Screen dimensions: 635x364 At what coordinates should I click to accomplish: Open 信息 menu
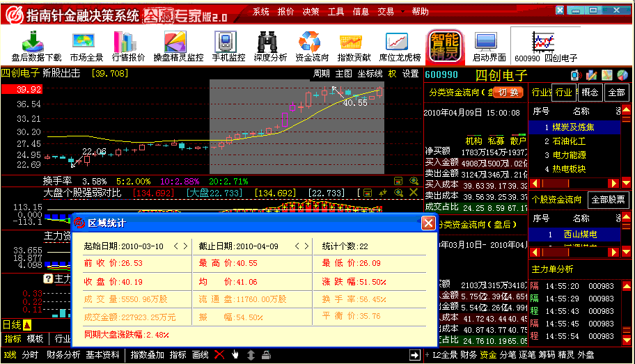361,12
